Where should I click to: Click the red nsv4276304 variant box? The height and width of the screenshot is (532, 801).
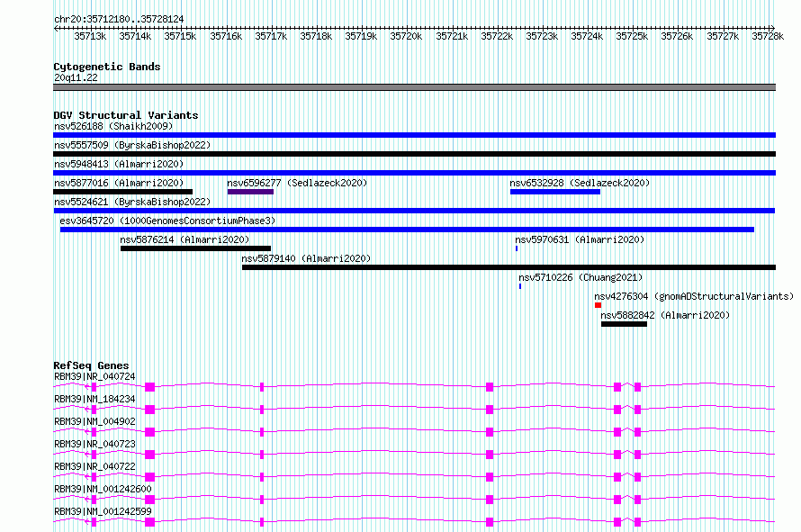pyautogui.click(x=598, y=305)
